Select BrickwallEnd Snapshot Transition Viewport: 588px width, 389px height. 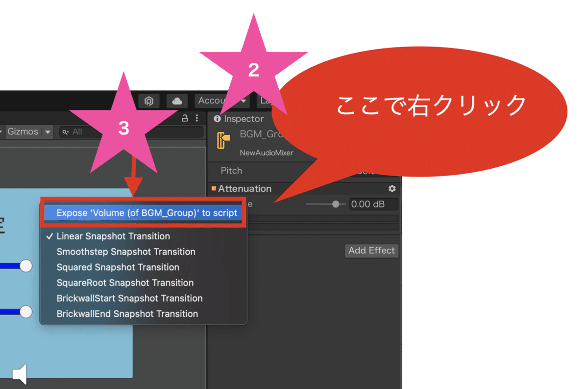point(143,313)
